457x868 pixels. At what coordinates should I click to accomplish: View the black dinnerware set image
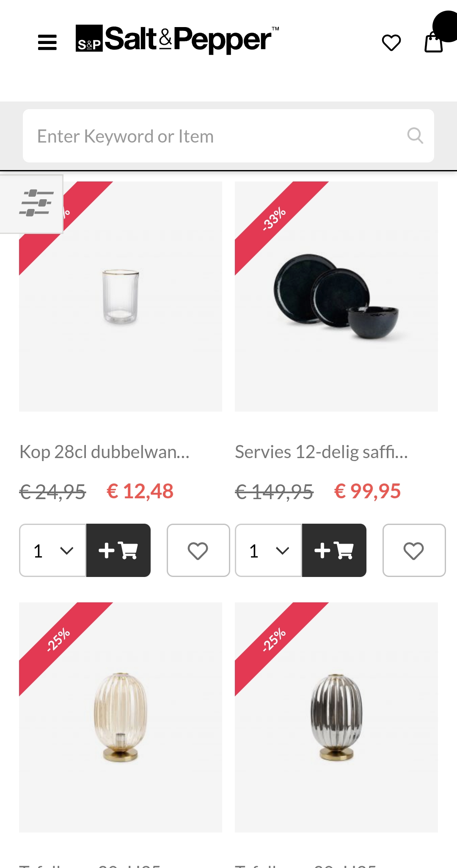pyautogui.click(x=336, y=297)
